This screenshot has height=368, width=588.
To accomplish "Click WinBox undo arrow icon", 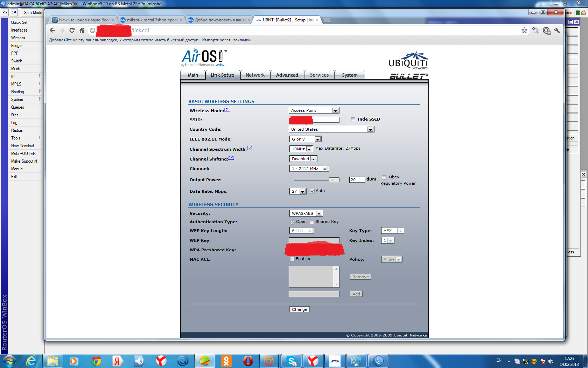I will click(x=5, y=12).
